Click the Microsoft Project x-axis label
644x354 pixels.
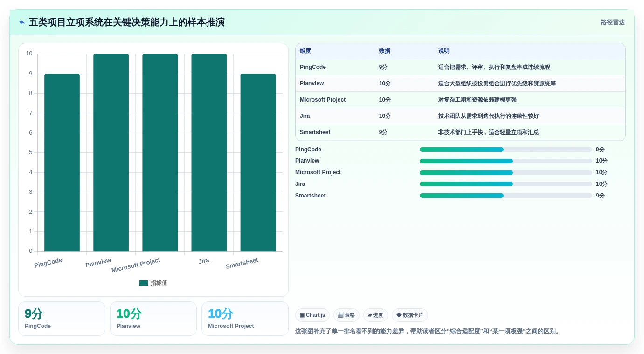tap(136, 265)
